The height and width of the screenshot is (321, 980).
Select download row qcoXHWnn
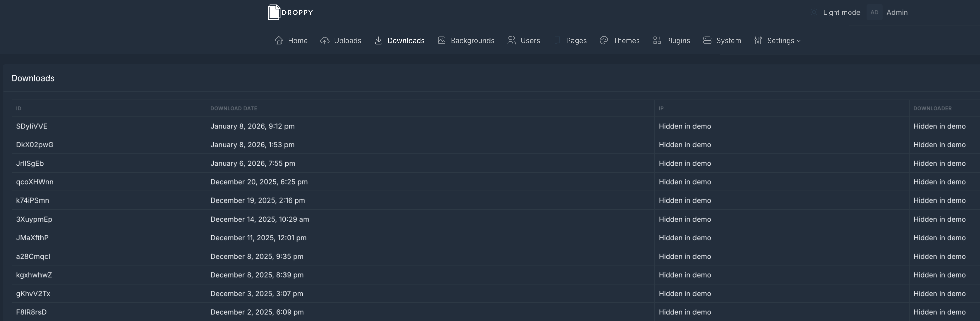pyautogui.click(x=35, y=182)
